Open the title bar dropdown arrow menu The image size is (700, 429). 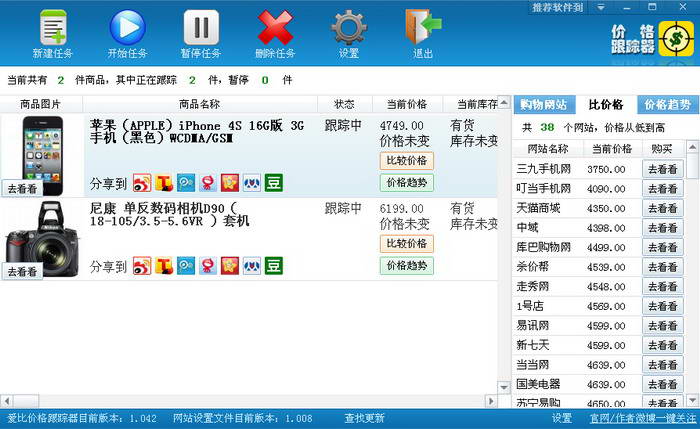600,8
